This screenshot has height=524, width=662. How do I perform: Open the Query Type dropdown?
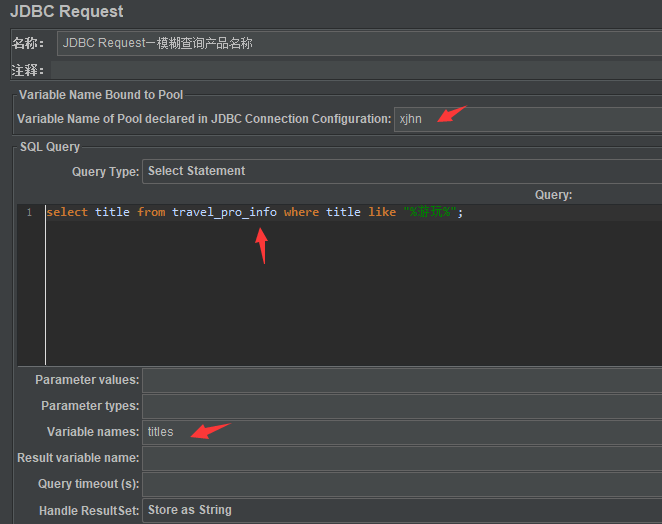tap(402, 171)
